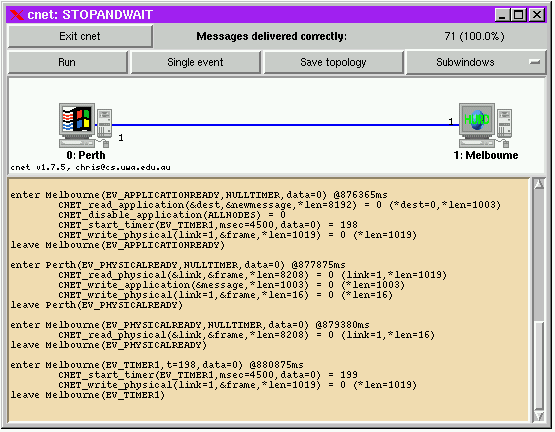This screenshot has height=432, width=555.
Task: Maximize the cnet STOPANDWAIT window
Action: pyautogui.click(x=519, y=15)
